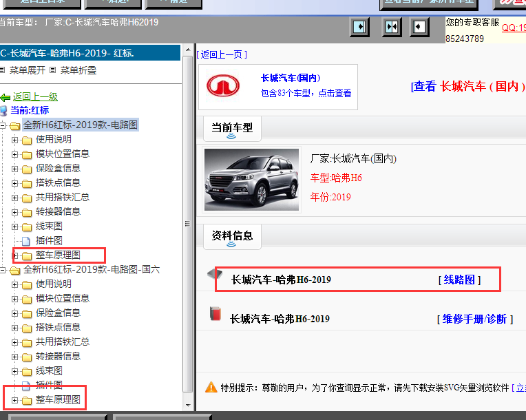Expand 模块位置信息 under 电路图-国六

[14, 299]
